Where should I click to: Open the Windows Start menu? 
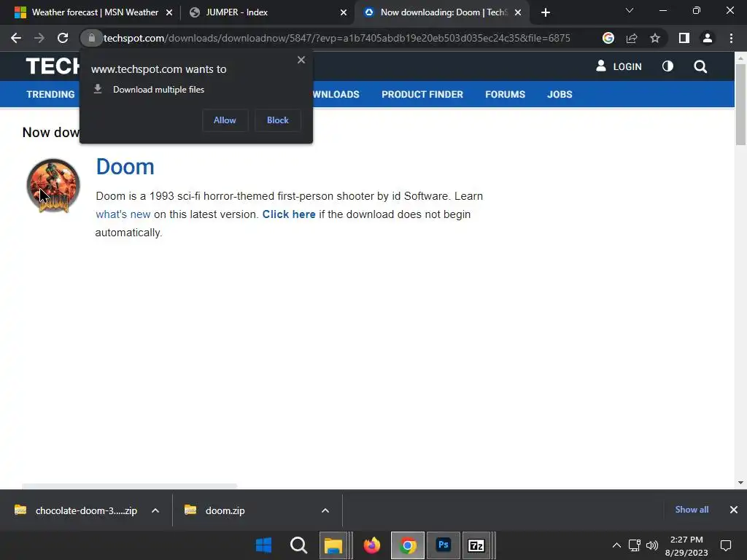click(263, 545)
